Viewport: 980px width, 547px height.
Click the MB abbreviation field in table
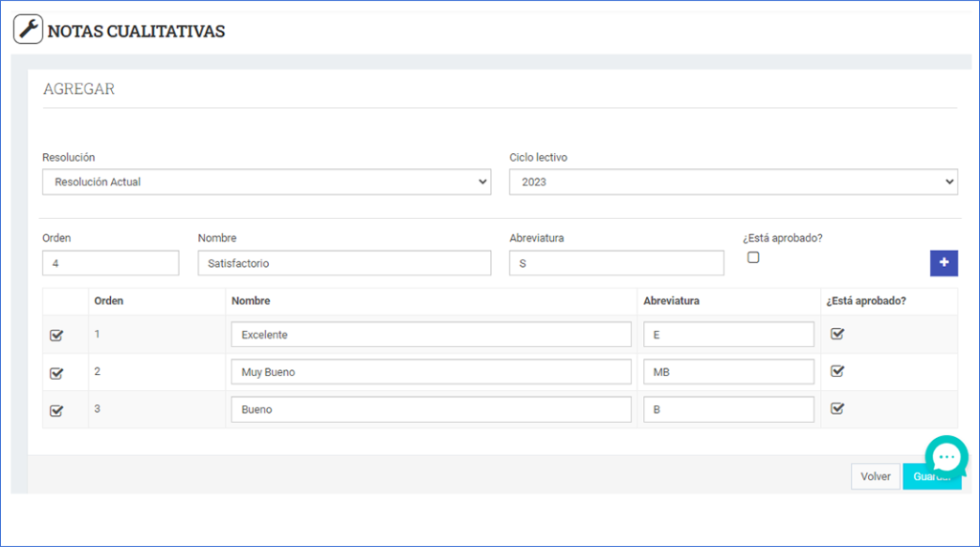click(728, 372)
